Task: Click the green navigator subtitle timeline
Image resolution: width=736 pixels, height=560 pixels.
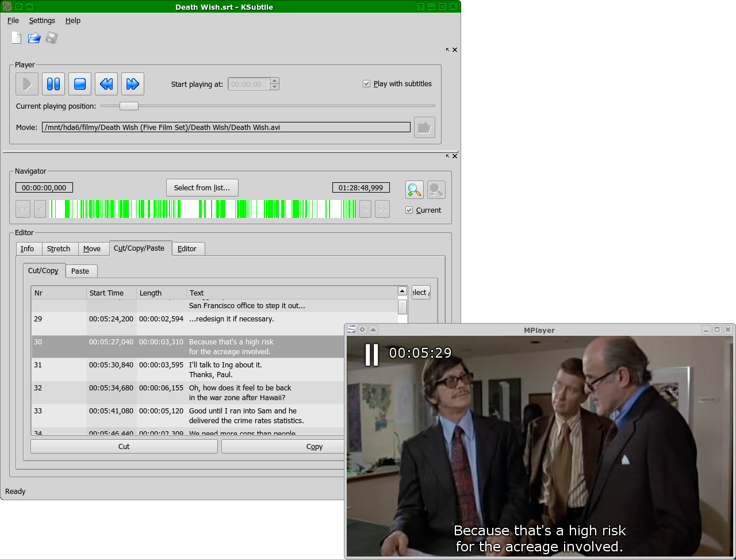Action: [203, 209]
